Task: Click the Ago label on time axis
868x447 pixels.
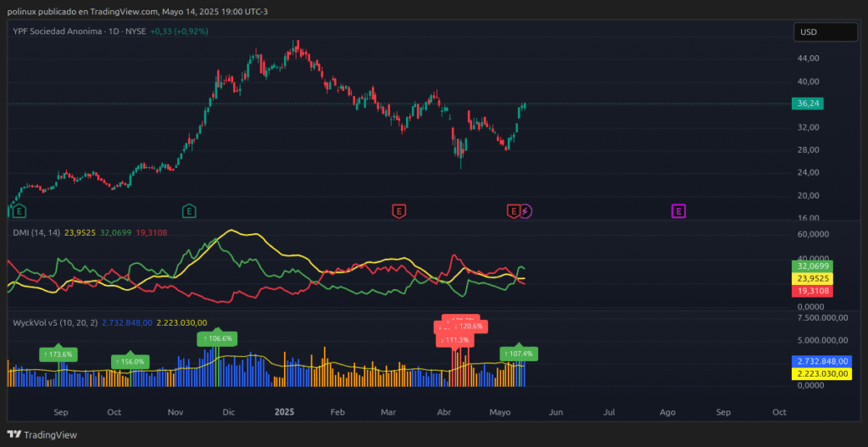Action: click(x=668, y=412)
